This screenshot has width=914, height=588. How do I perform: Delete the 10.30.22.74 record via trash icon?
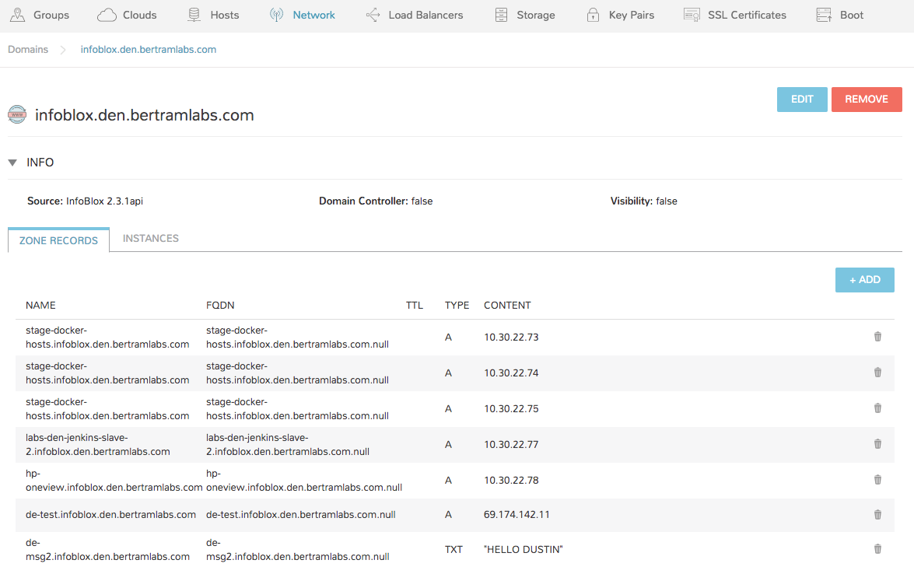point(877,373)
